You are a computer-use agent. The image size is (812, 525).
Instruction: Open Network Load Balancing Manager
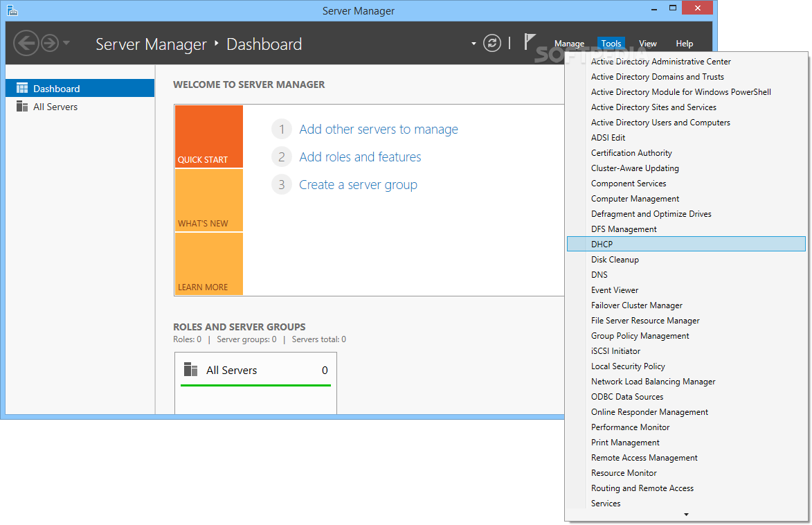pyautogui.click(x=686, y=382)
